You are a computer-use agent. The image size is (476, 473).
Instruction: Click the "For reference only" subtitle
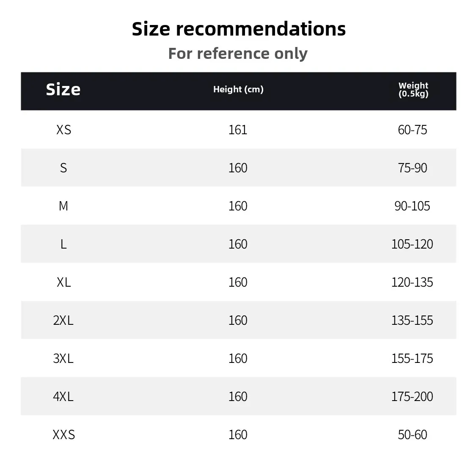pyautogui.click(x=238, y=53)
